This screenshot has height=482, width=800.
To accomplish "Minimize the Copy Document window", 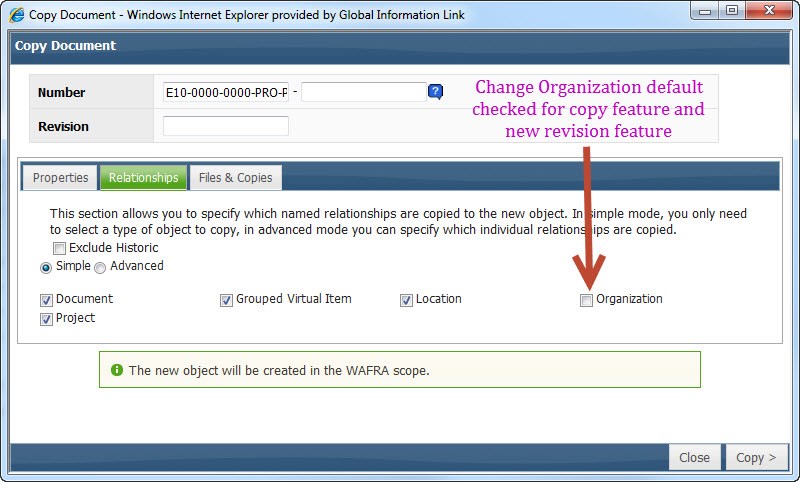I will click(705, 10).
